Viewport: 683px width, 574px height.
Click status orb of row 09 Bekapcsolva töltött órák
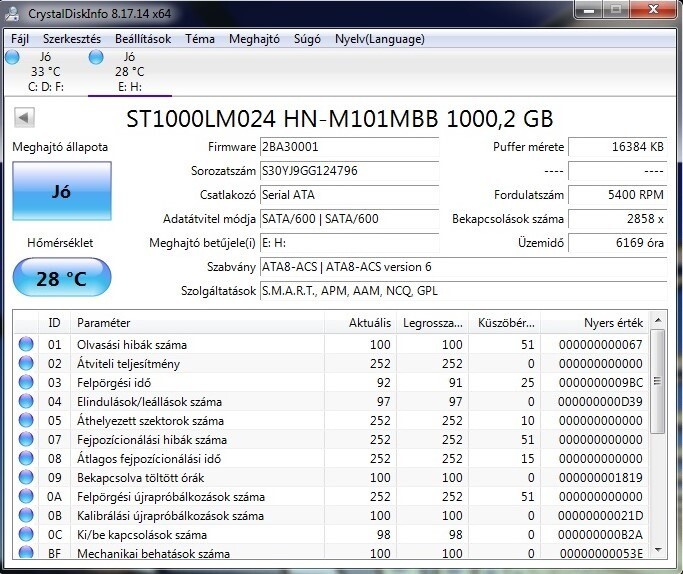26,477
